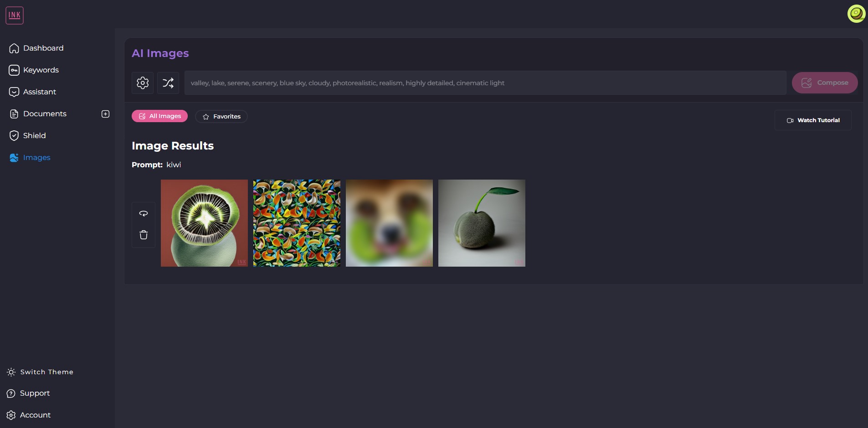Delete results with the trash icon

(x=144, y=235)
